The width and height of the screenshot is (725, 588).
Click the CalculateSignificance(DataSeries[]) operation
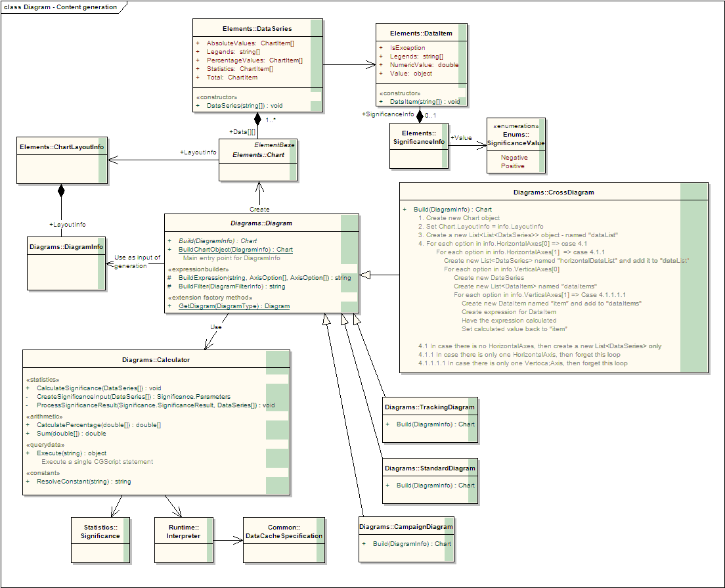click(99, 388)
